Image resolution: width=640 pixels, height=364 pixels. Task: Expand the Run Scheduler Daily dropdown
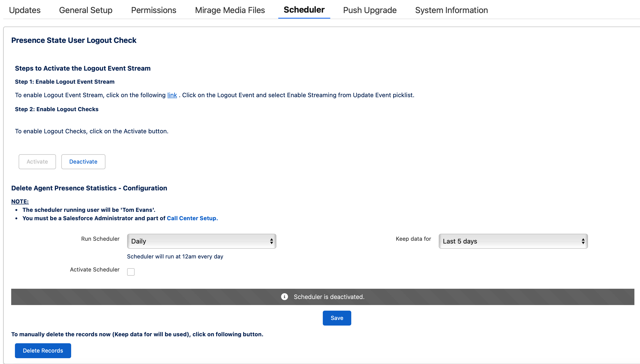tap(202, 241)
